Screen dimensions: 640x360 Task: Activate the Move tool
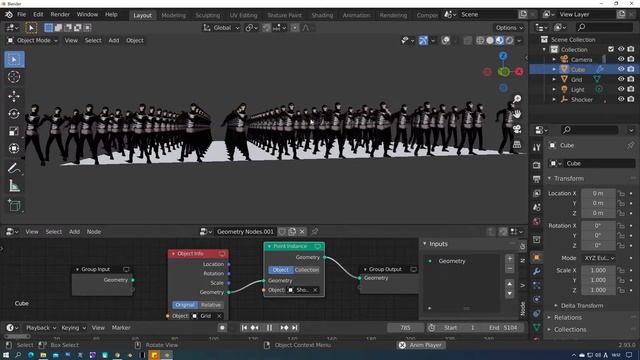tap(14, 96)
